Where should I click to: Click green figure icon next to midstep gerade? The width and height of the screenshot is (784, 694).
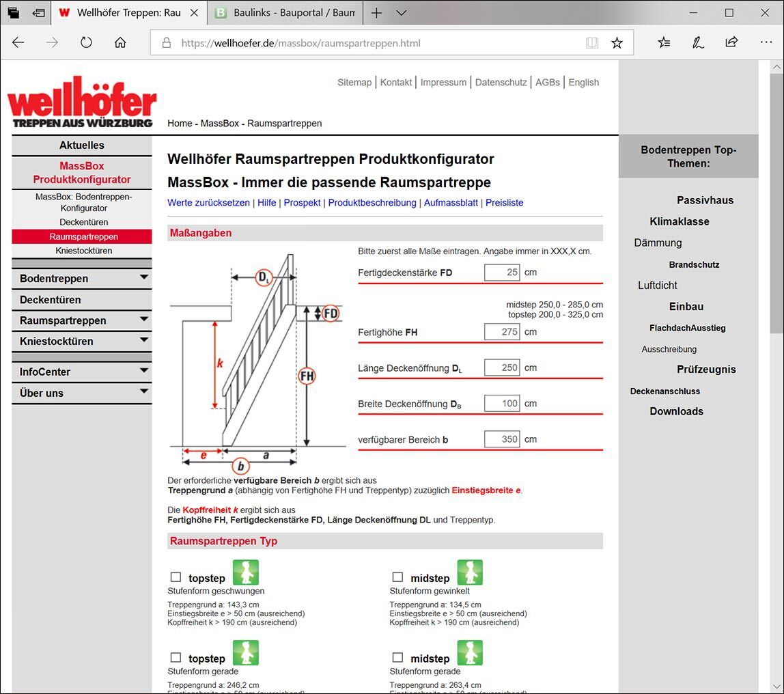coord(470,653)
